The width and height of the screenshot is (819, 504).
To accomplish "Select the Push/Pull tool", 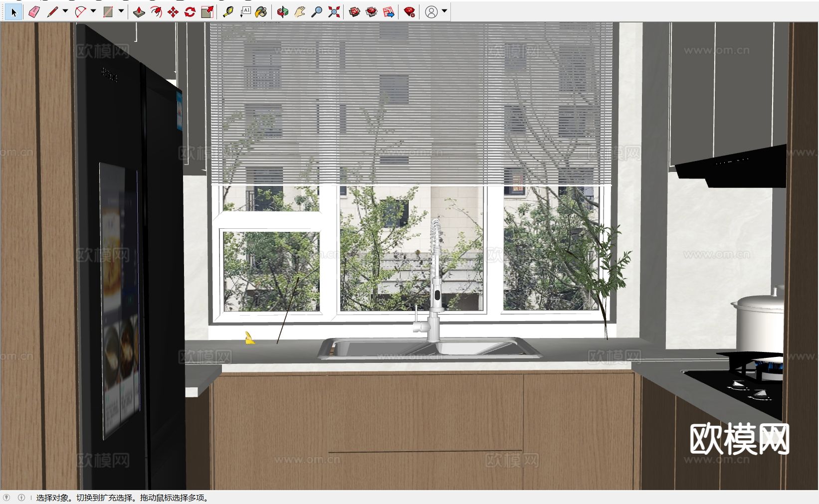I will 139,12.
